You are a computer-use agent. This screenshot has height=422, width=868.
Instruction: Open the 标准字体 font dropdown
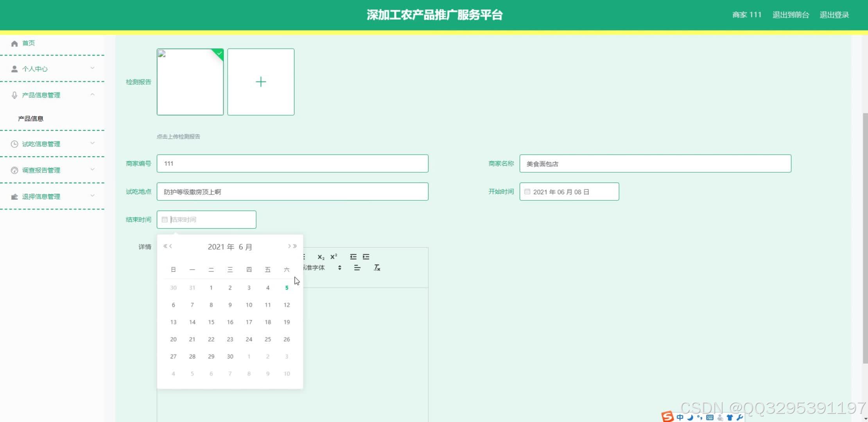pos(323,268)
